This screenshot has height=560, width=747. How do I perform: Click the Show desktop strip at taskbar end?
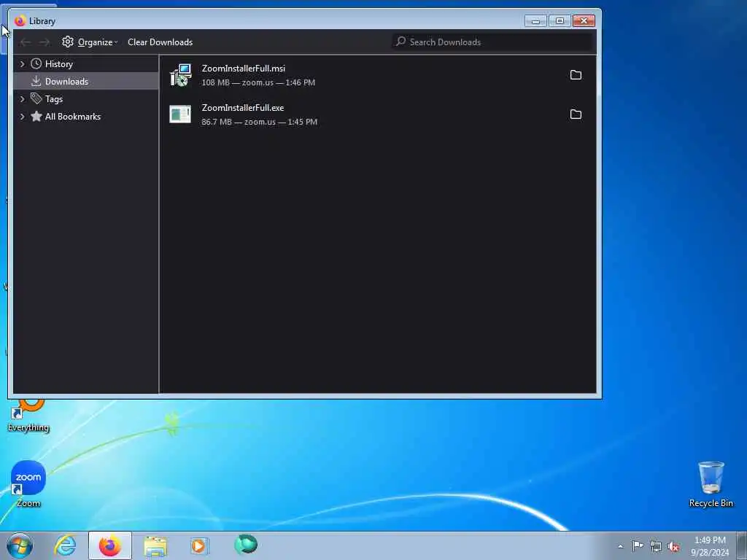coord(741,545)
